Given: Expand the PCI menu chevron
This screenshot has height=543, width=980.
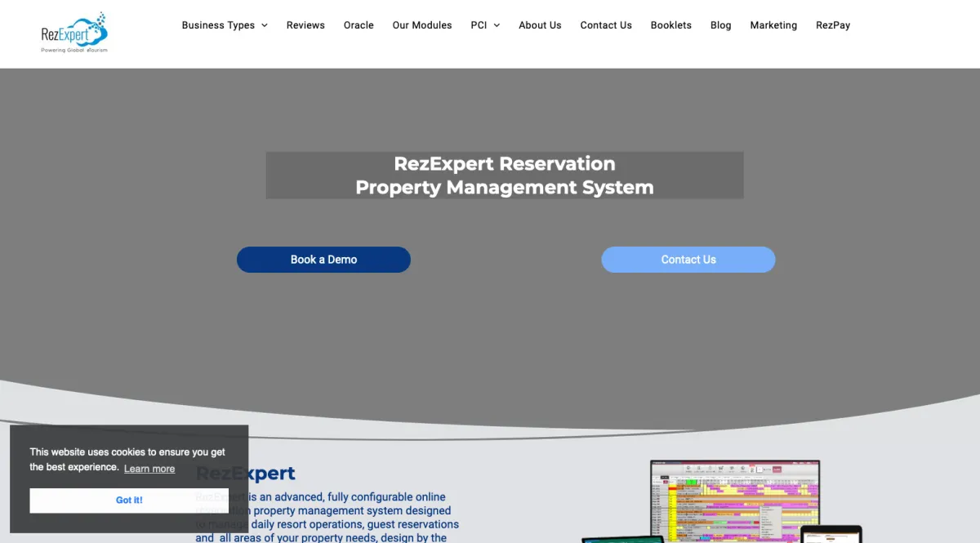Looking at the screenshot, I should (497, 25).
